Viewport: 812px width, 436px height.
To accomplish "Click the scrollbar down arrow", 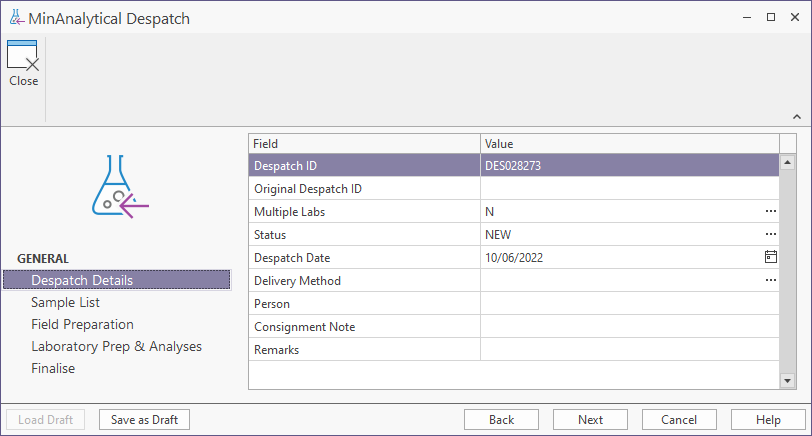I will tap(788, 381).
